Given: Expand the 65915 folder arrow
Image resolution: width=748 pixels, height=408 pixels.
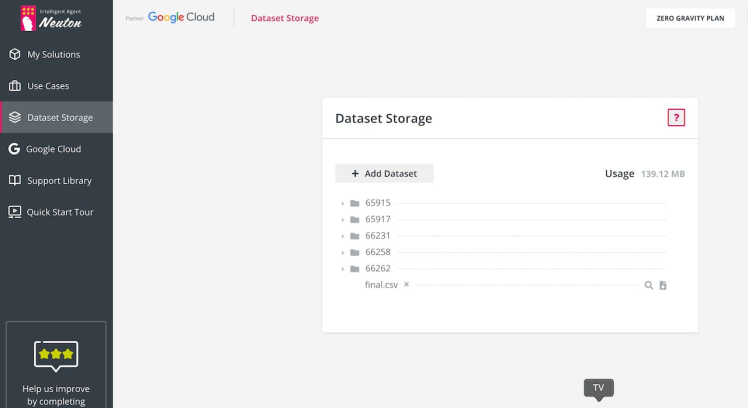Looking at the screenshot, I should point(343,204).
